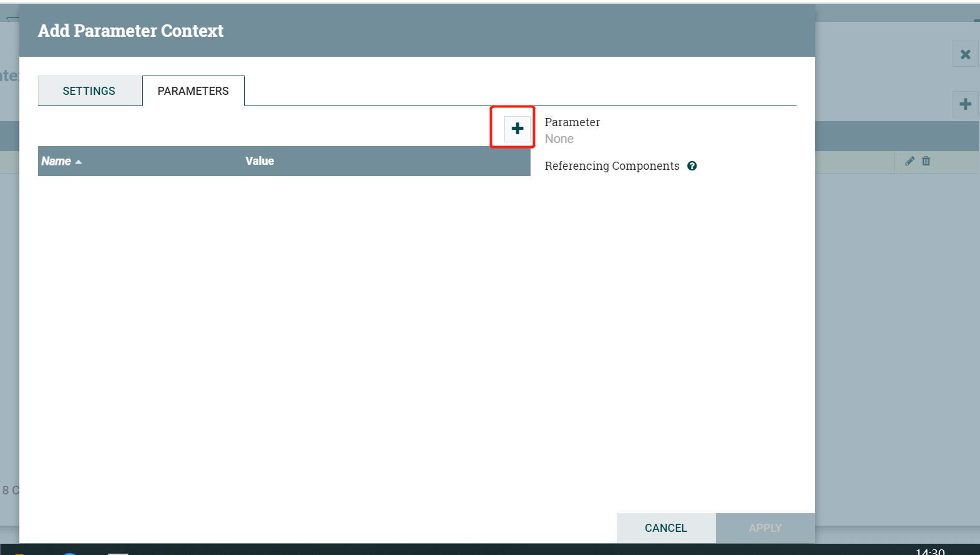The width and height of the screenshot is (980, 555).
Task: Click the Add Parameter Context title
Action: [x=130, y=31]
